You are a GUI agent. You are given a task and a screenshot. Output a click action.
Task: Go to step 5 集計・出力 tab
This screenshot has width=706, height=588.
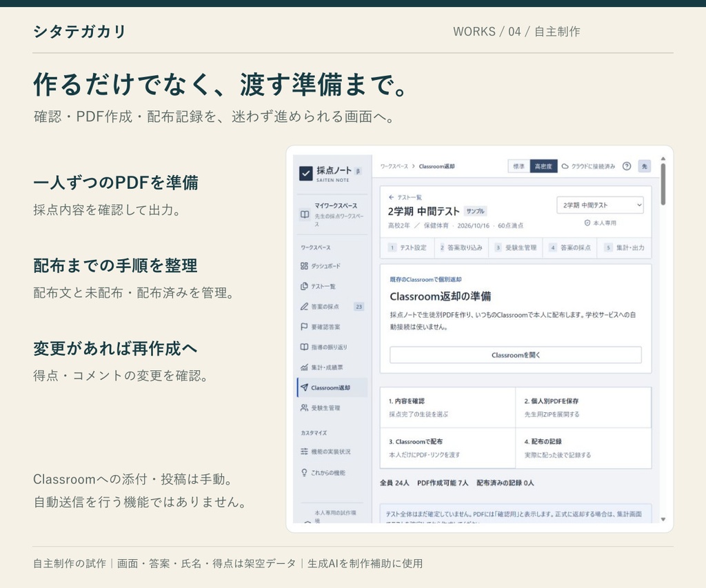click(x=624, y=247)
